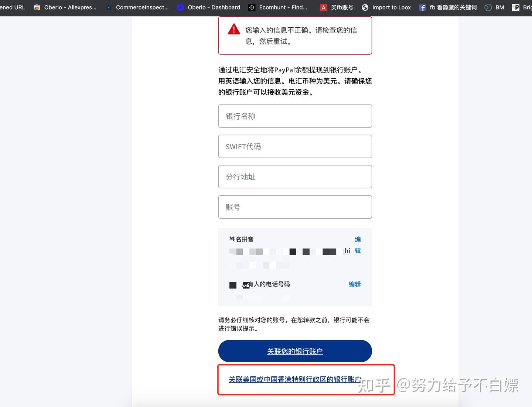Click the rightmost Brig bookmark icon

(516, 7)
